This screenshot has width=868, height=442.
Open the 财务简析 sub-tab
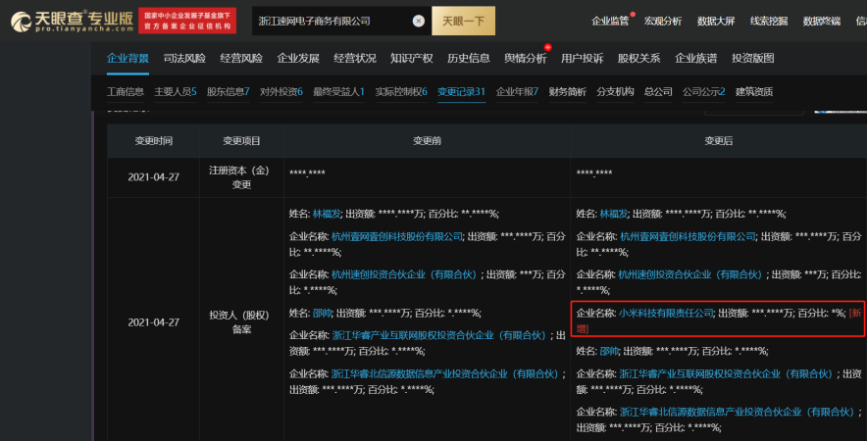click(568, 92)
